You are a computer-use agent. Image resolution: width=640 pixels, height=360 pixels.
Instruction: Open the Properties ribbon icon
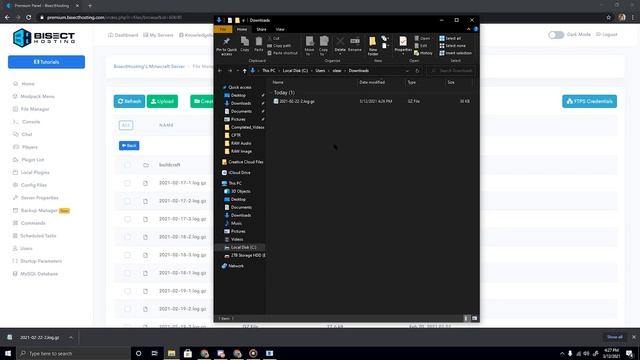(x=403, y=44)
